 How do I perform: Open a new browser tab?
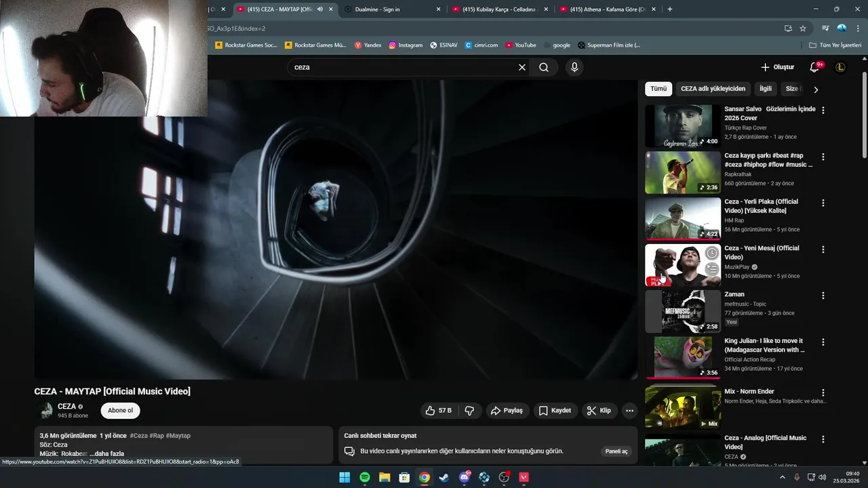[x=670, y=9]
